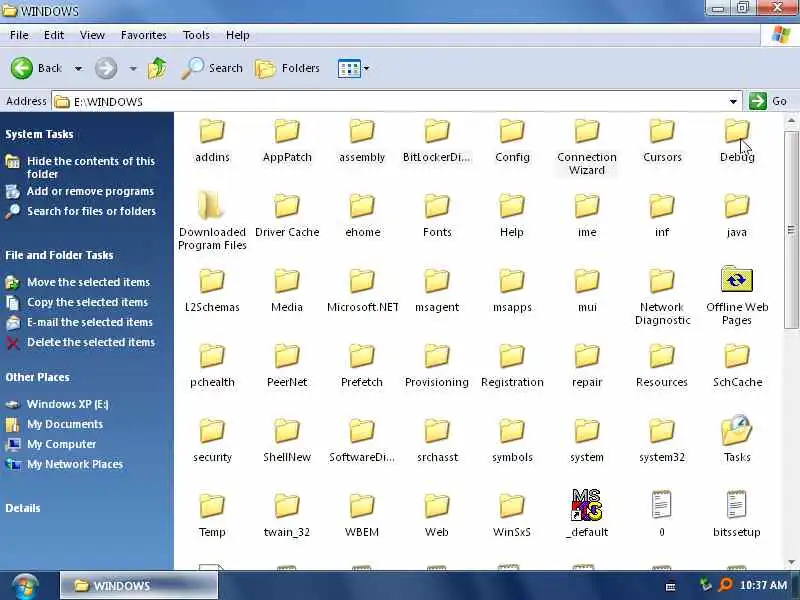Viewport: 800px width, 600px height.
Task: Collapse the System Tasks section header
Action: click(x=39, y=134)
